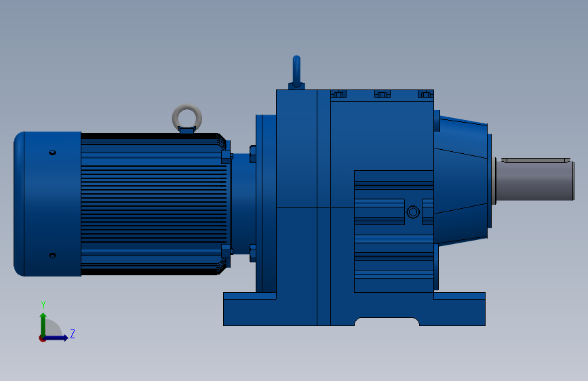Select the gearbox mounting foot base
This screenshot has width=588, height=381.
click(354, 309)
